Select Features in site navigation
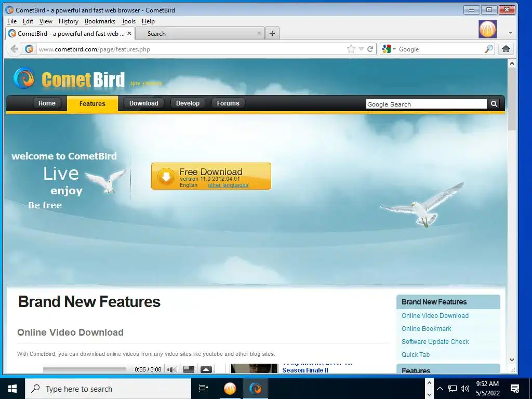The image size is (532, 399). click(x=92, y=103)
